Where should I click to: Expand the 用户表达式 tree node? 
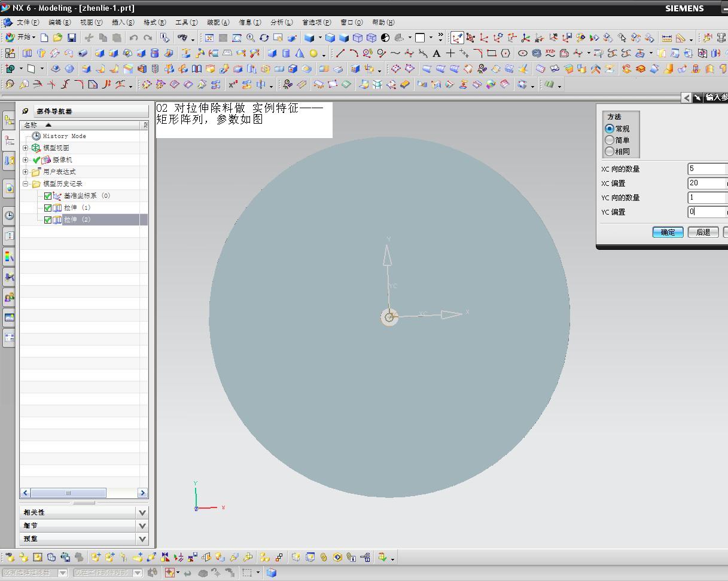point(26,172)
